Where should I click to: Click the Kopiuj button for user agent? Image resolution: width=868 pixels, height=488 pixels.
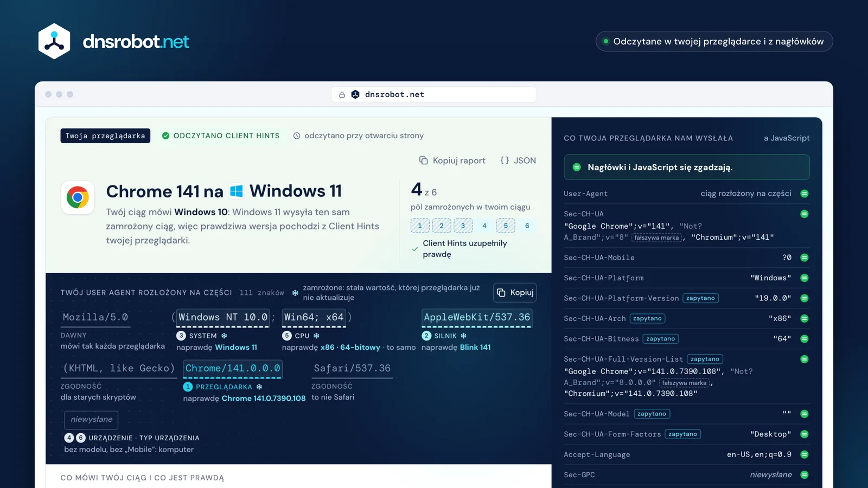[x=515, y=292]
